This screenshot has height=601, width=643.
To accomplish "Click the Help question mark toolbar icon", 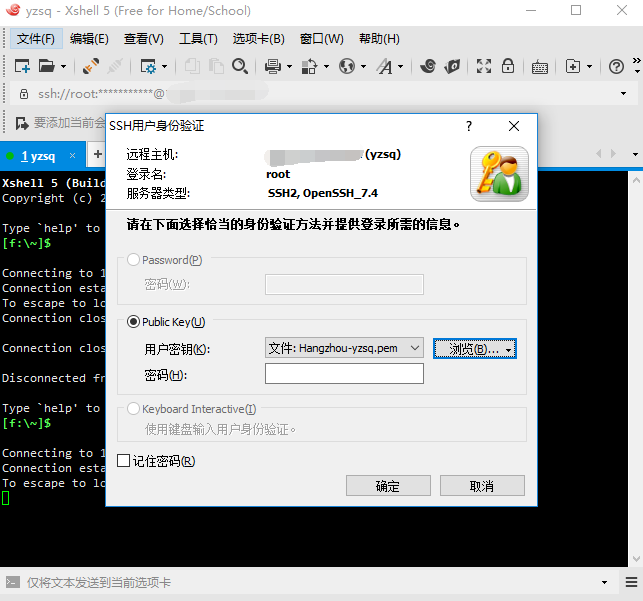I will click(x=616, y=66).
